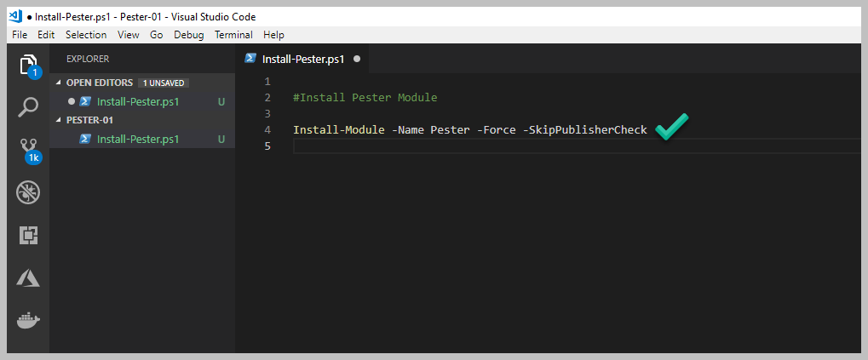This screenshot has height=360, width=868.
Task: Click U git status in Open Editors row
Action: click(221, 102)
